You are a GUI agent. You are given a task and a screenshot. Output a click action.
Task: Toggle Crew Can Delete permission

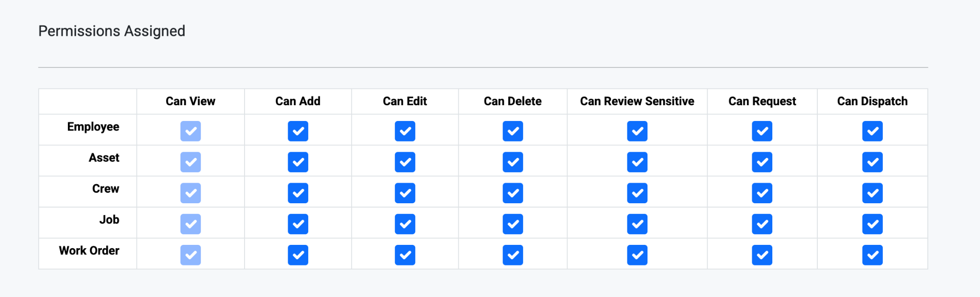point(512,193)
